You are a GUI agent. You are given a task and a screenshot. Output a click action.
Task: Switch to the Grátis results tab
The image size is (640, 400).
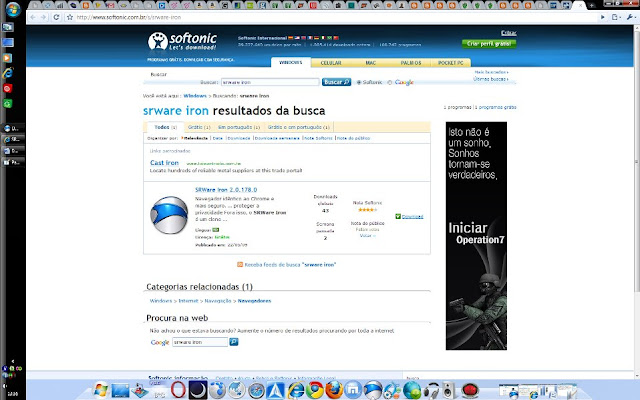199,127
